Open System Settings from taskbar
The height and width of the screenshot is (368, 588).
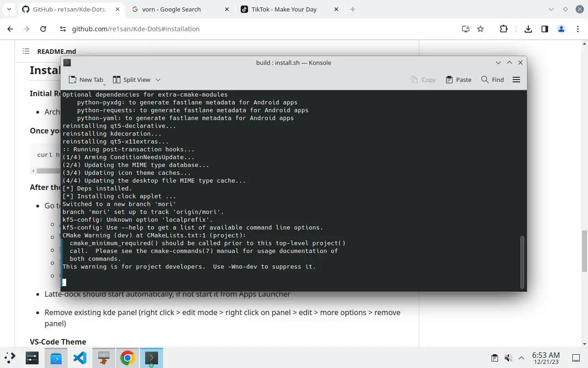(32, 357)
